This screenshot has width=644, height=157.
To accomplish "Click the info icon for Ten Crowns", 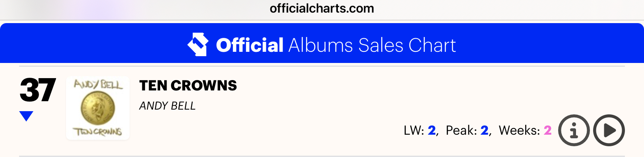I will [574, 130].
